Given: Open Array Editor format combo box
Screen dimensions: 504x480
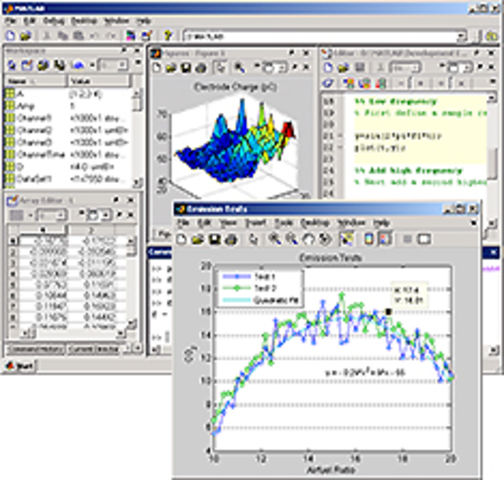Looking at the screenshot, I should pyautogui.click(x=52, y=216).
